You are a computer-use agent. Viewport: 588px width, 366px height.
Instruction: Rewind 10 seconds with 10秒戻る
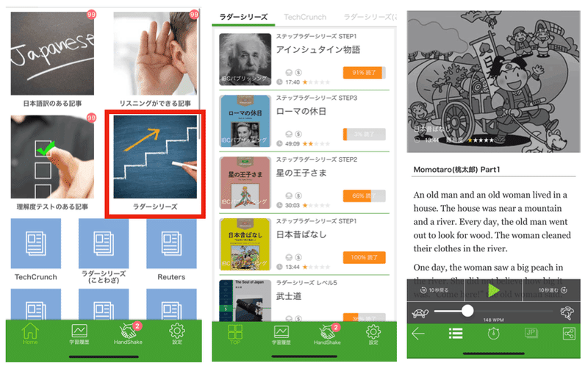(435, 290)
